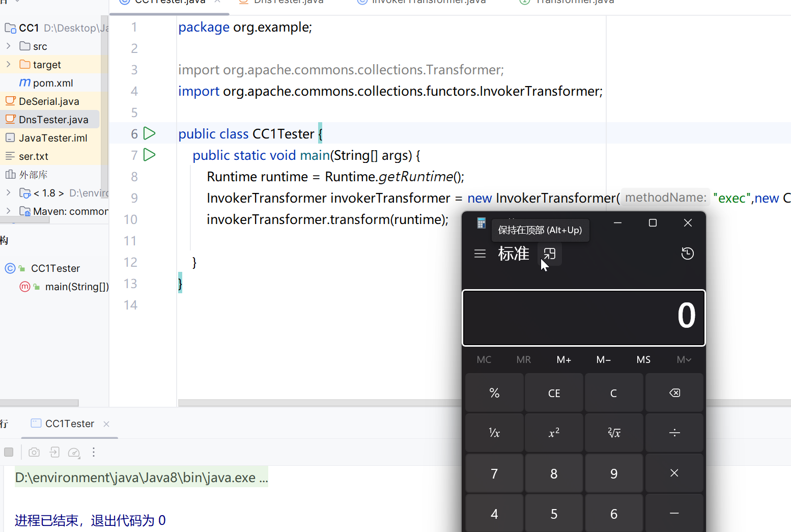Open pom.xml in the project tree
791x532 pixels.
click(52, 83)
